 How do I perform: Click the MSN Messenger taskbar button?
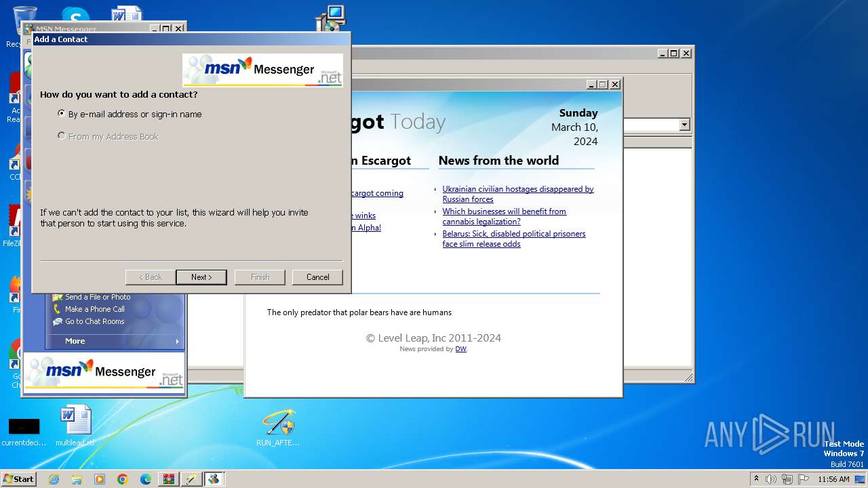214,479
